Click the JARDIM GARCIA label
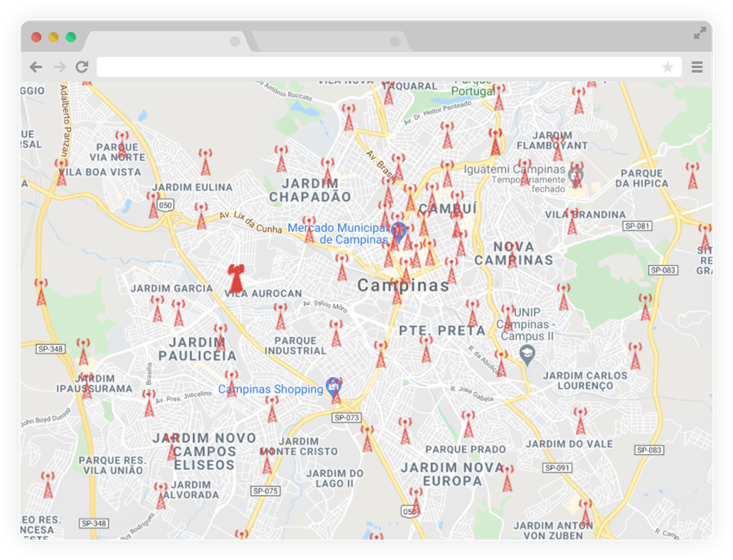Image resolution: width=733 pixels, height=560 pixels. pyautogui.click(x=172, y=289)
